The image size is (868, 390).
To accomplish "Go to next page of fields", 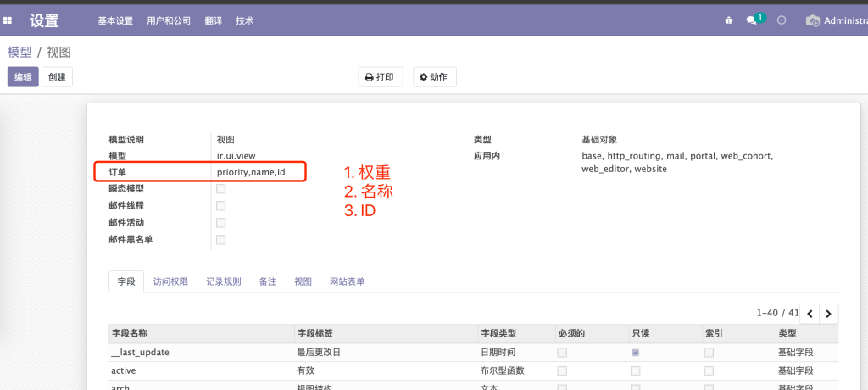I will pos(829,314).
